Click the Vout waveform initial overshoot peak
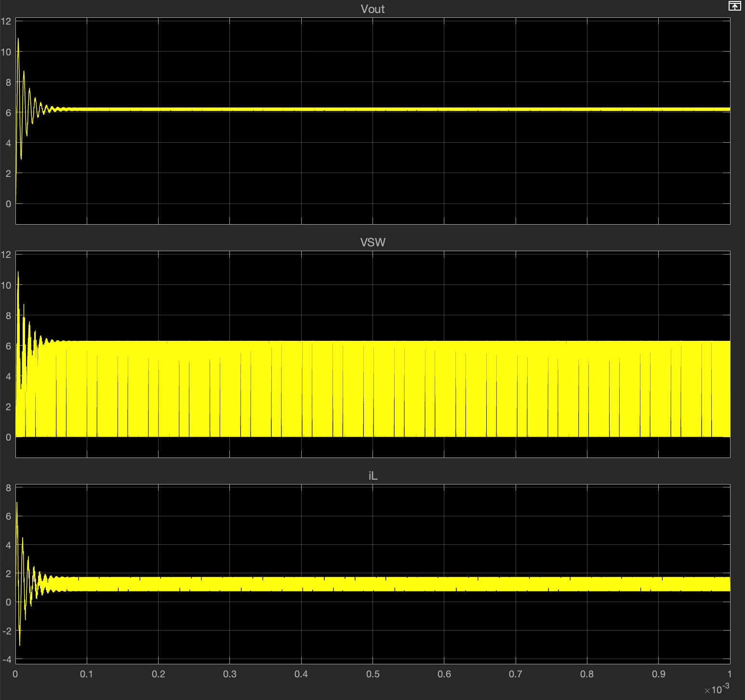The image size is (745, 700). coord(18,39)
